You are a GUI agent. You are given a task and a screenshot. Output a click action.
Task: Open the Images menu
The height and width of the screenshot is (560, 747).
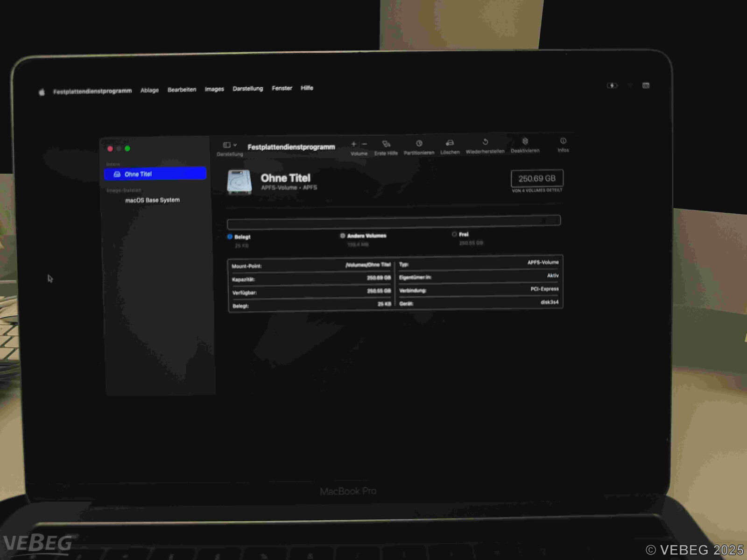(214, 89)
